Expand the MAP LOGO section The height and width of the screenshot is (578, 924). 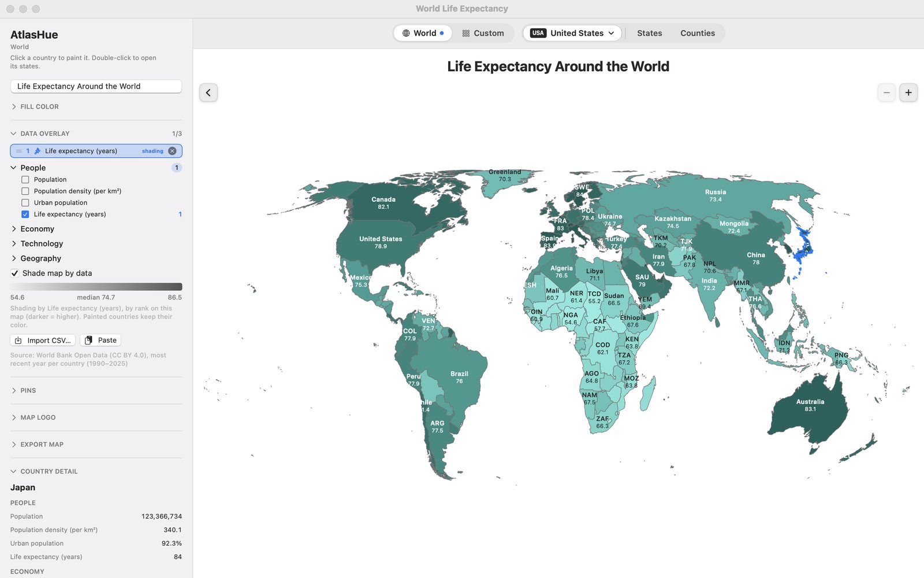pyautogui.click(x=33, y=417)
